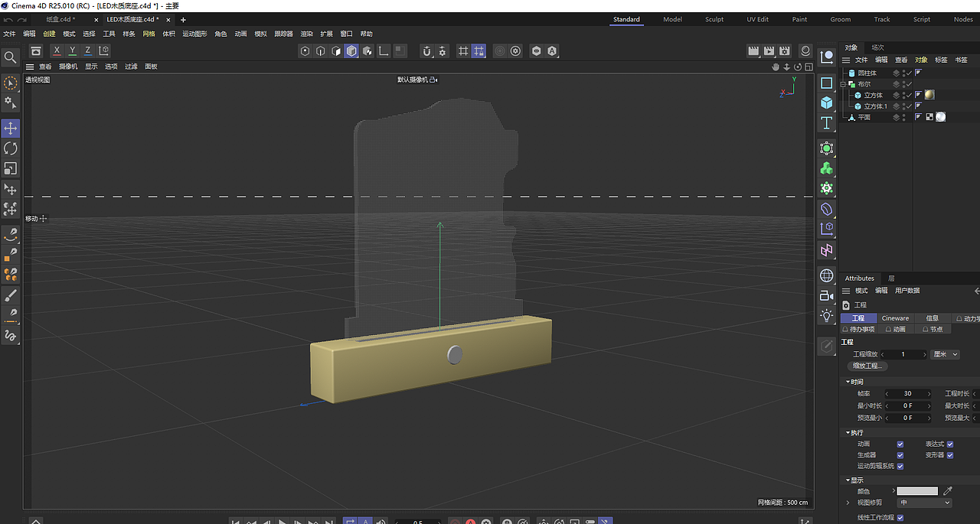Enable the green checkmark on 平面 object
The image size is (980, 524).
click(908, 116)
